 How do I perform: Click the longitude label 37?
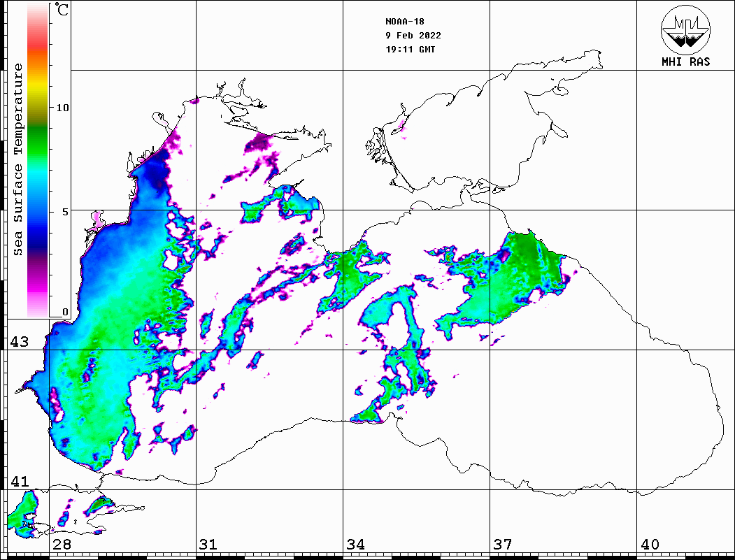[503, 545]
